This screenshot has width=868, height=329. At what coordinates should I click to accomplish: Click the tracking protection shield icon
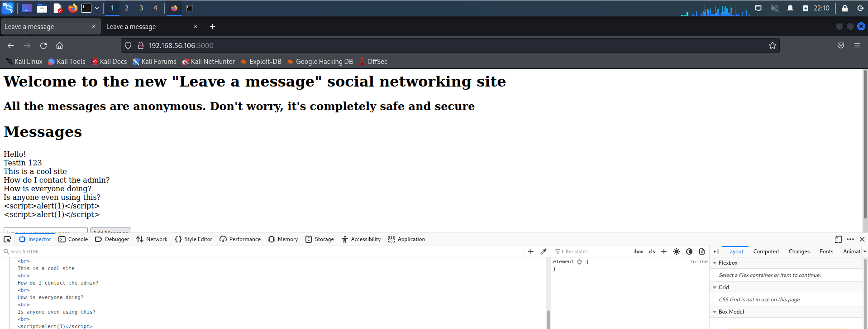[128, 45]
